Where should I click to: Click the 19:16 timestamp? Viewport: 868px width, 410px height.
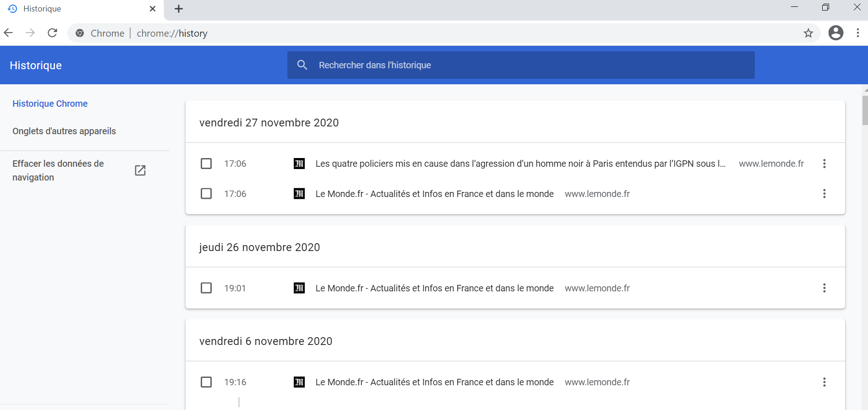click(235, 382)
